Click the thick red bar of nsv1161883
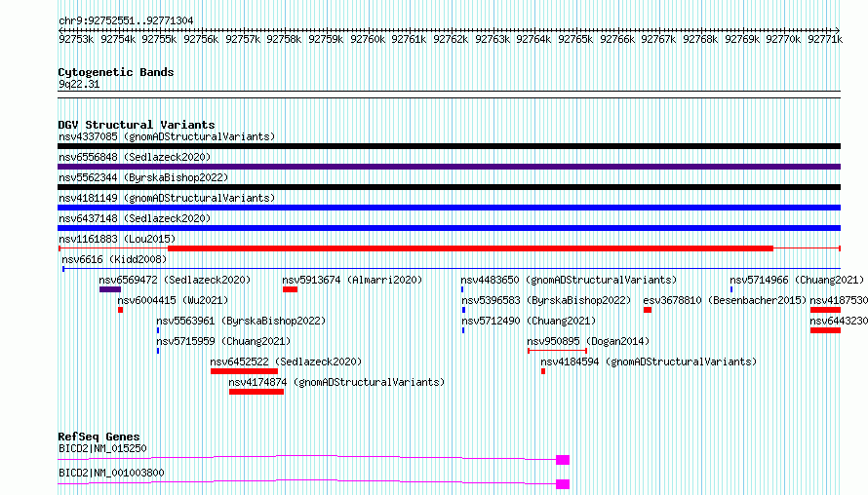 tap(470, 248)
